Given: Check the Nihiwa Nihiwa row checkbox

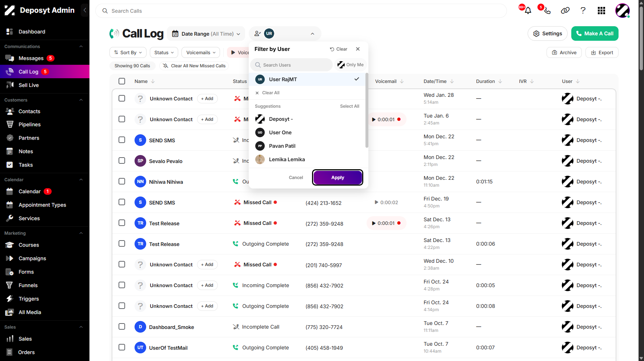Looking at the screenshot, I should click(122, 181).
